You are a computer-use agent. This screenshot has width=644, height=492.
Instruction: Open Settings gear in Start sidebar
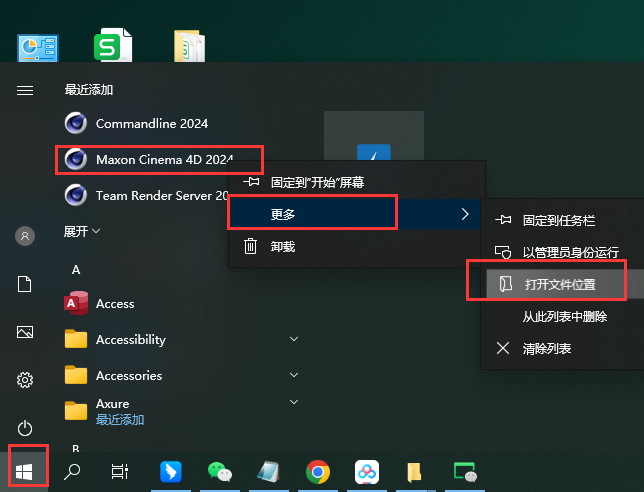click(x=25, y=380)
